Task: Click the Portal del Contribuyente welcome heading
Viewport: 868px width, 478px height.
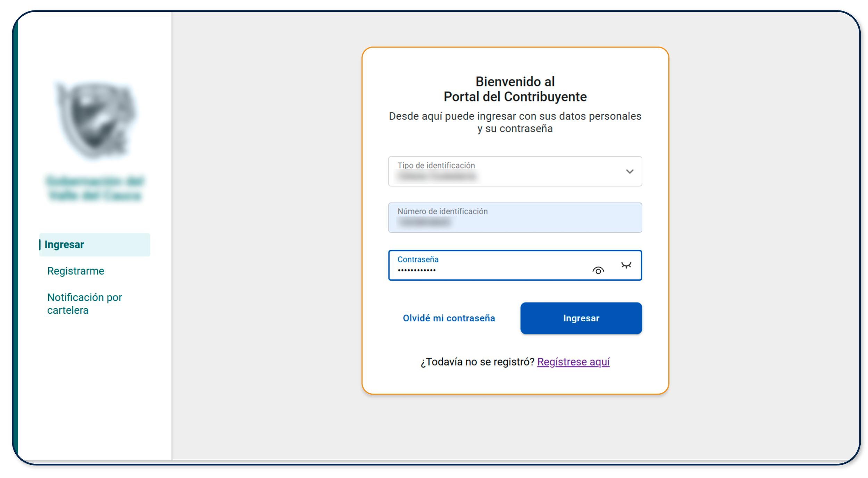Action: click(x=515, y=89)
